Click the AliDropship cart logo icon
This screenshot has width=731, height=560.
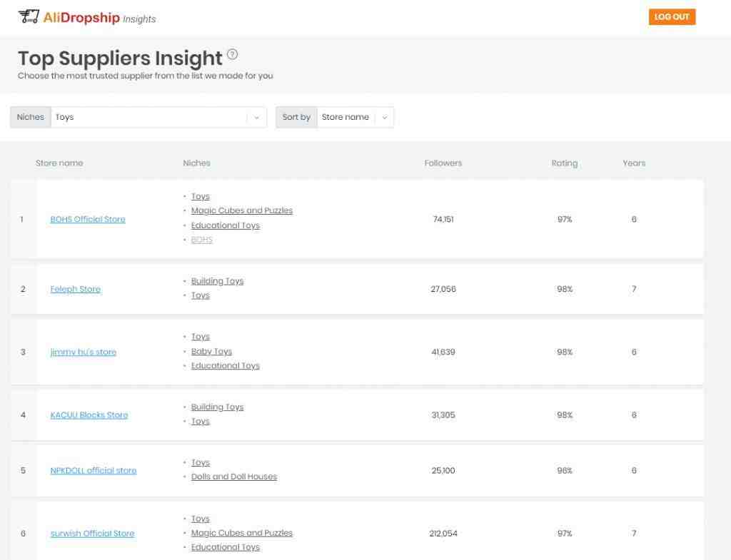pyautogui.click(x=29, y=17)
